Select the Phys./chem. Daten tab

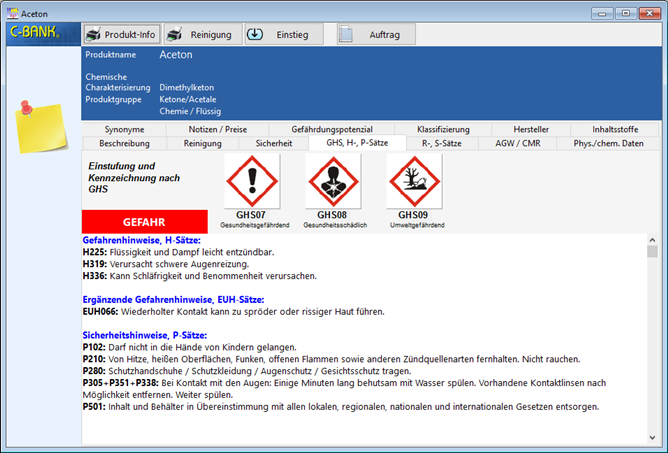(x=608, y=143)
